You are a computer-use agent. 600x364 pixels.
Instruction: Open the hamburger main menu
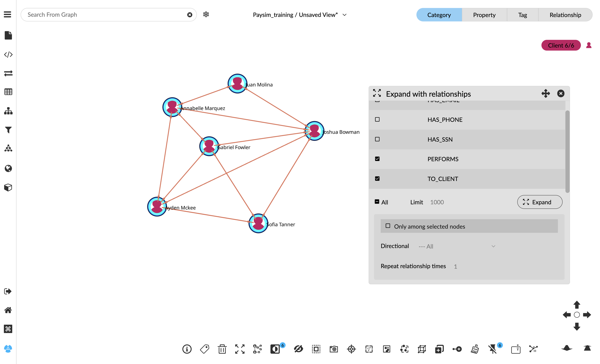(x=7, y=14)
